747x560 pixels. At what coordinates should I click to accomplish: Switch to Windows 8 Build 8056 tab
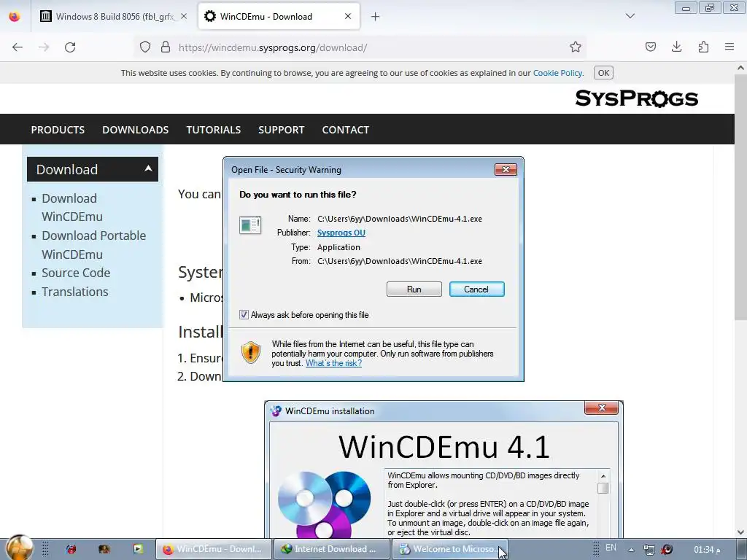(x=113, y=16)
